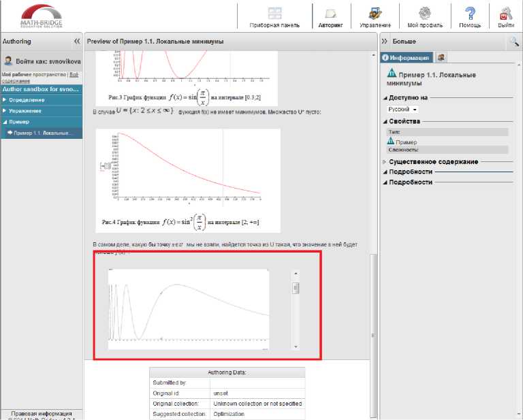Click the preview pane vertical scrollbar thumb
Viewport: 523px width, 420px height.
373,335
